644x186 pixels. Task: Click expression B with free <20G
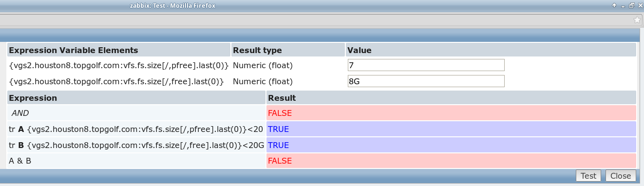pos(136,145)
